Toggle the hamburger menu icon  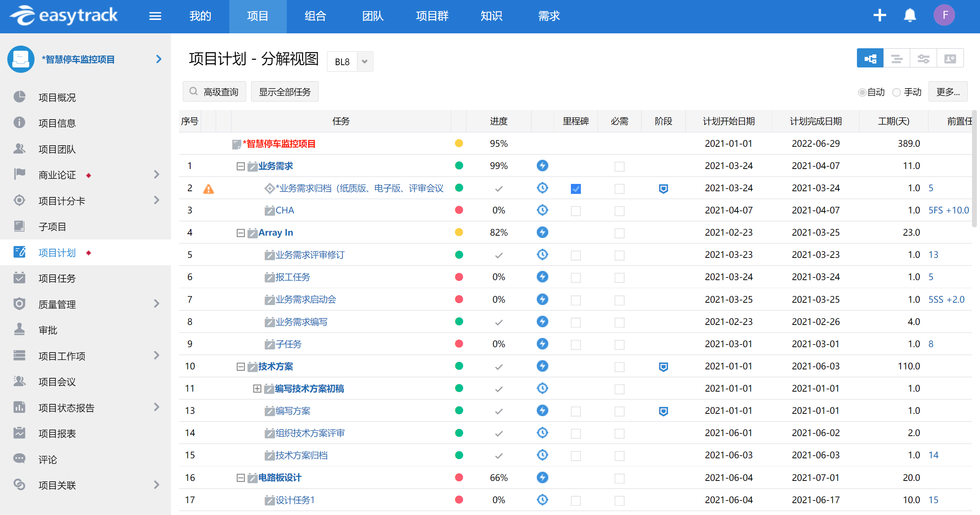155,16
